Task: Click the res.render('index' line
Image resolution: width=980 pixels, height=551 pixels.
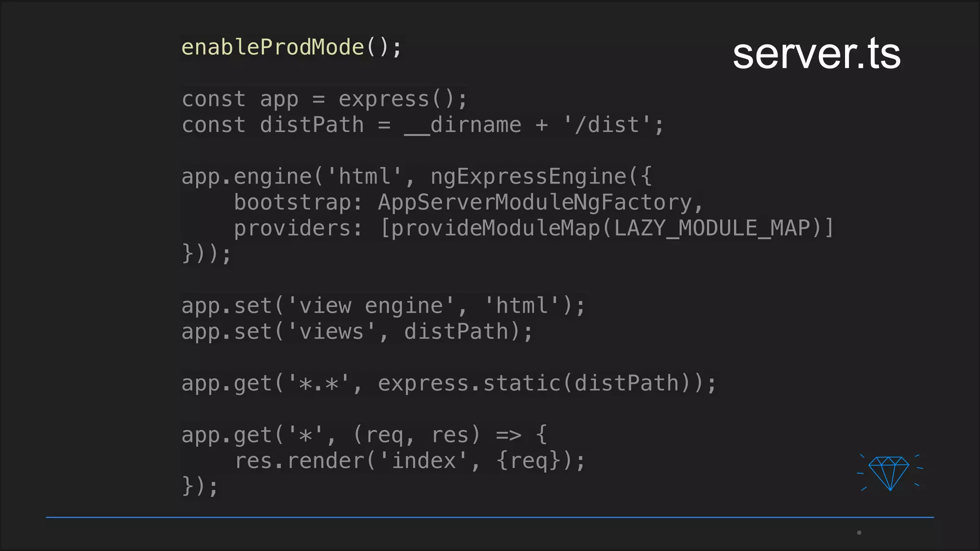Action: [x=409, y=461]
